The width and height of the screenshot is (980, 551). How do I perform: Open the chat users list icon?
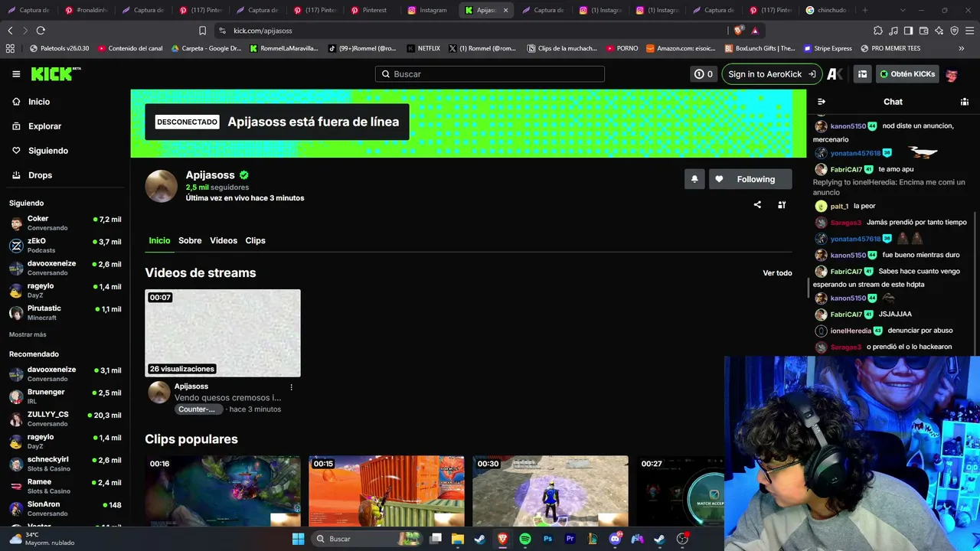tap(965, 102)
